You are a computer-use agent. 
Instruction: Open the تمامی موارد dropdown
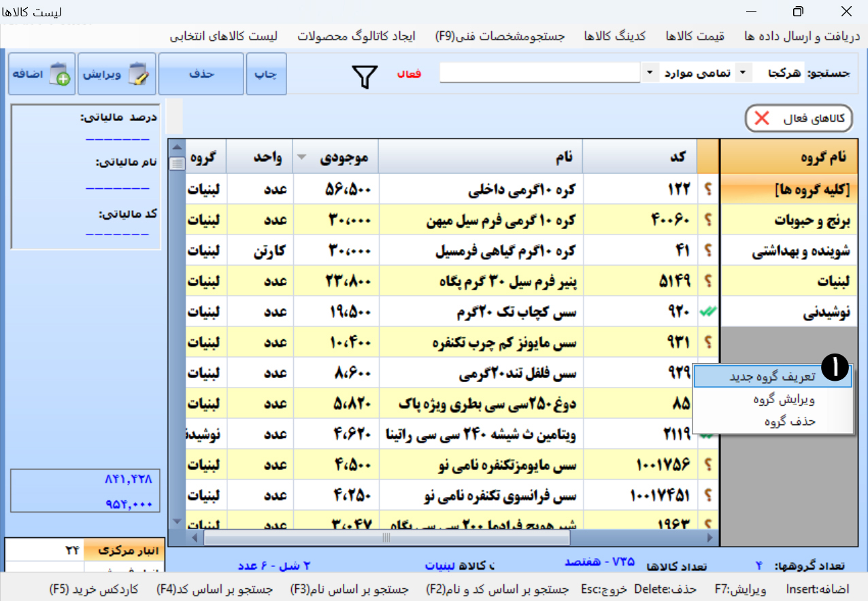[650, 73]
